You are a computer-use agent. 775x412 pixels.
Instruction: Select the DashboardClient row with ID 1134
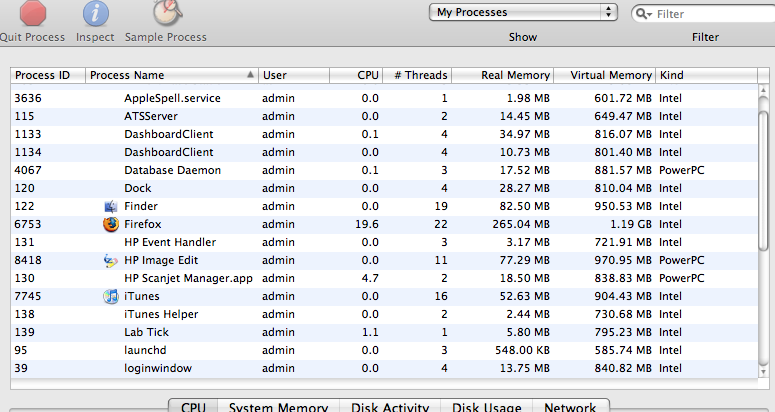coord(384,153)
